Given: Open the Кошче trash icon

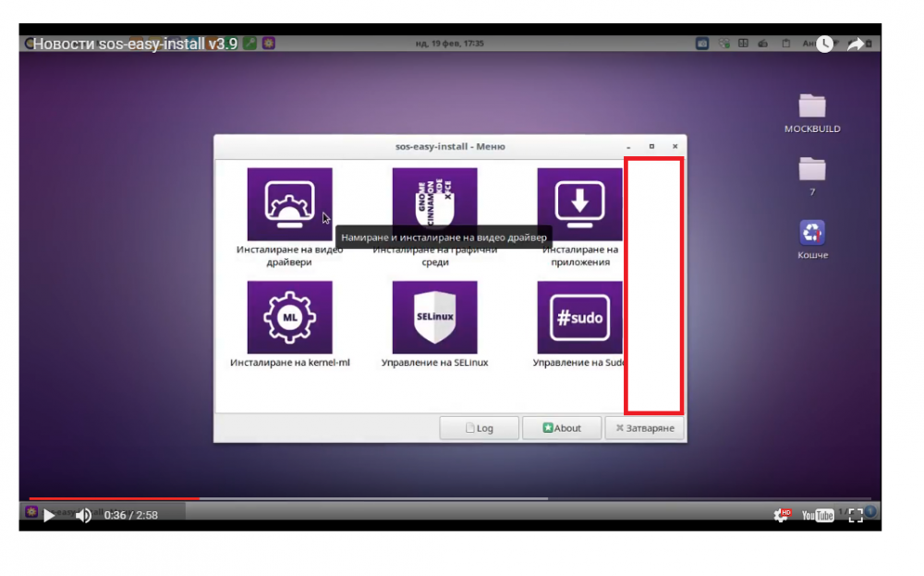Looking at the screenshot, I should click(812, 239).
